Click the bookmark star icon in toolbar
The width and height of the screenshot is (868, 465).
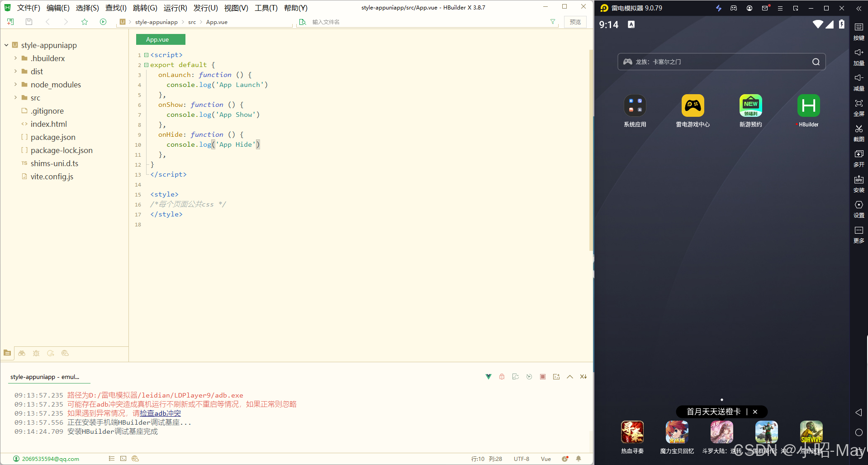pos(85,22)
